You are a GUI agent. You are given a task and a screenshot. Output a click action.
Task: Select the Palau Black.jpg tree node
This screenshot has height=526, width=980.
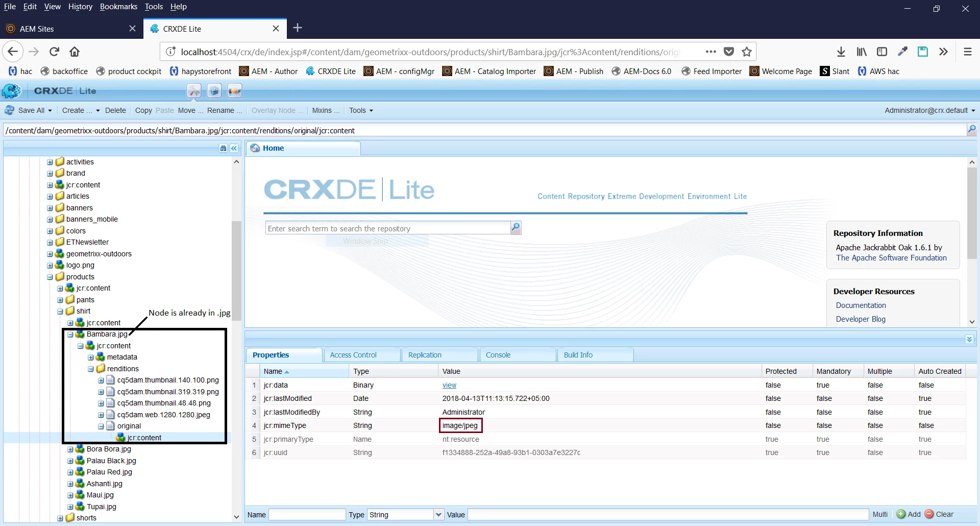pyautogui.click(x=111, y=461)
